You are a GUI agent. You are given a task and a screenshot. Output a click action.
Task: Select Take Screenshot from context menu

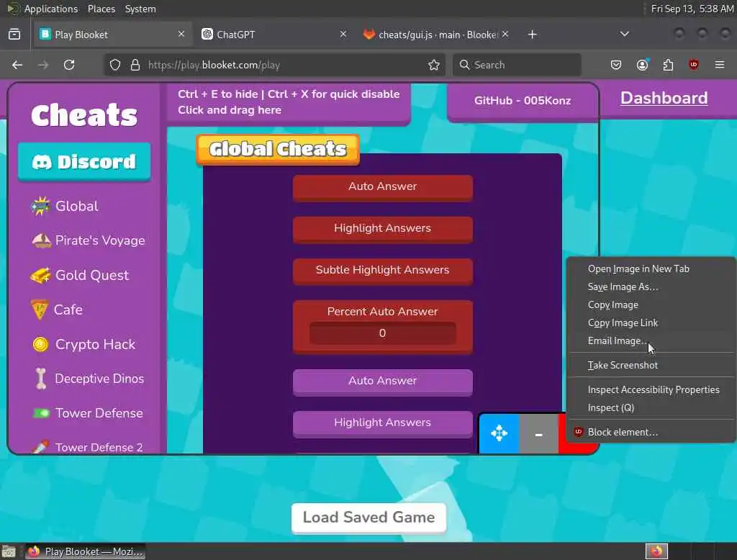coord(651,365)
